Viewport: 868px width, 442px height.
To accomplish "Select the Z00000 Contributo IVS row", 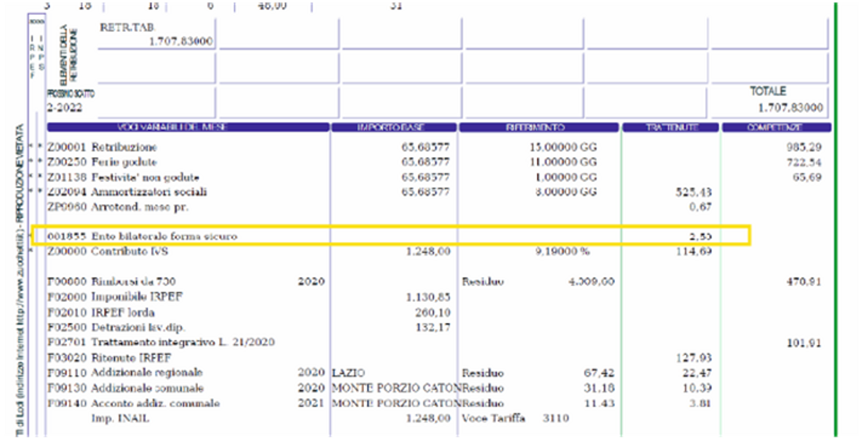I will click(108, 252).
